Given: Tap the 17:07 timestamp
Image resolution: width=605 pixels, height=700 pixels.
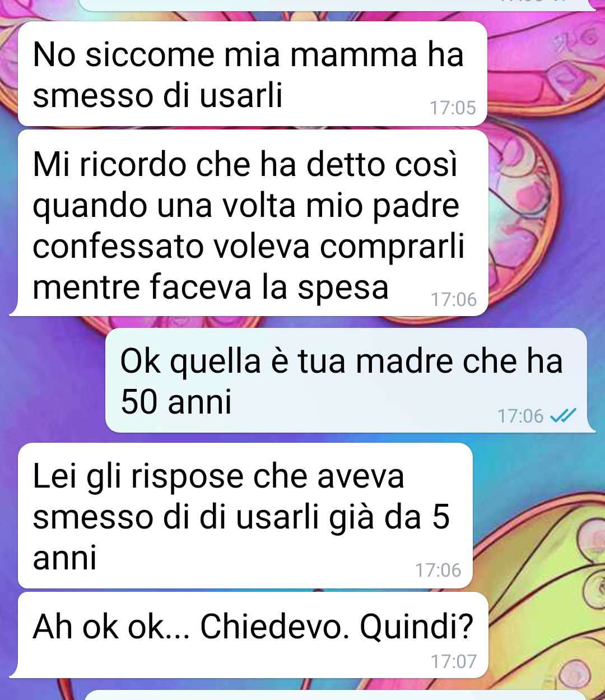Looking at the screenshot, I should tap(454, 662).
